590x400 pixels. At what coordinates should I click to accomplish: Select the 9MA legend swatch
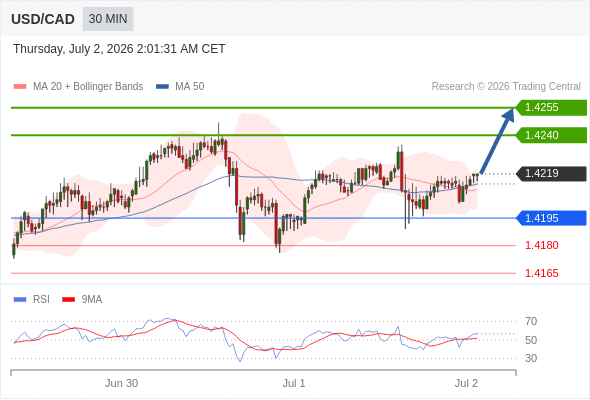68,300
